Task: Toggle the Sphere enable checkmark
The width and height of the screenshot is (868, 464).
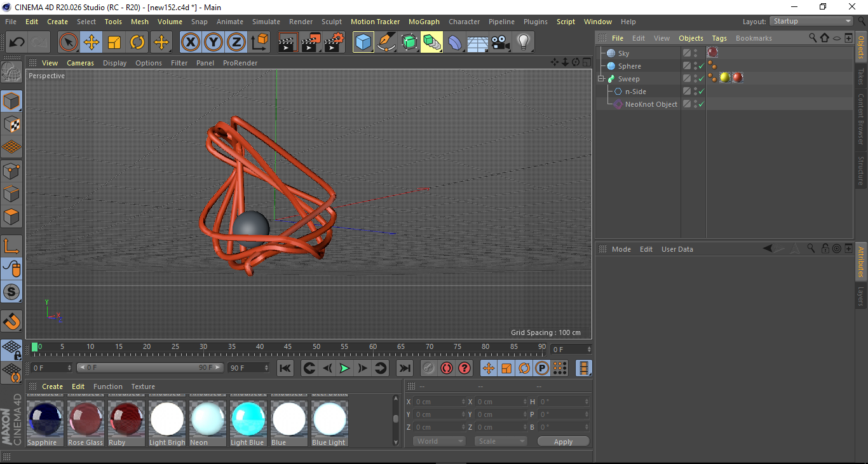Action: pos(702,66)
